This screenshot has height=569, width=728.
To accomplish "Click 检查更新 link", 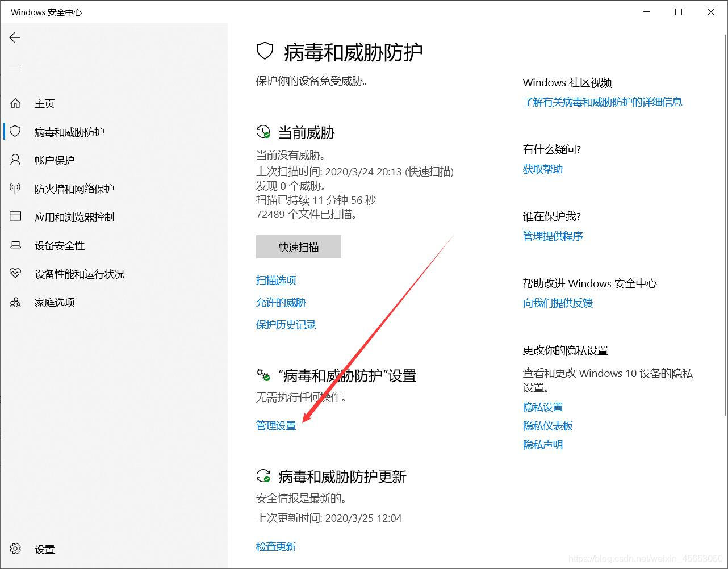I will tap(276, 546).
